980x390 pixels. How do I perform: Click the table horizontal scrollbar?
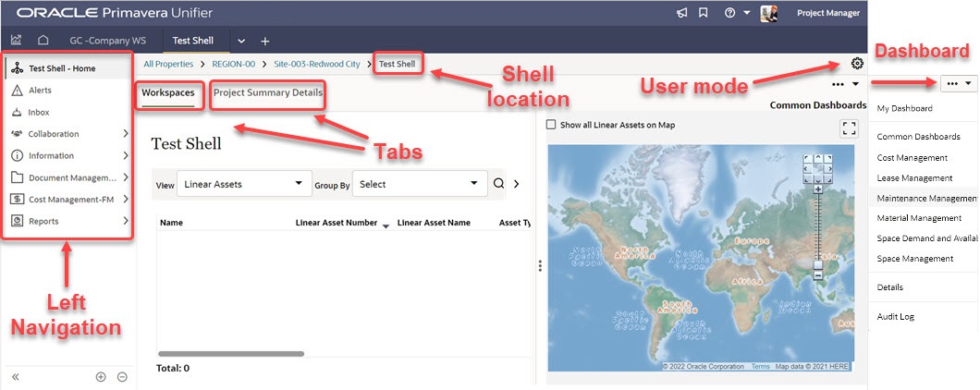pos(231,354)
